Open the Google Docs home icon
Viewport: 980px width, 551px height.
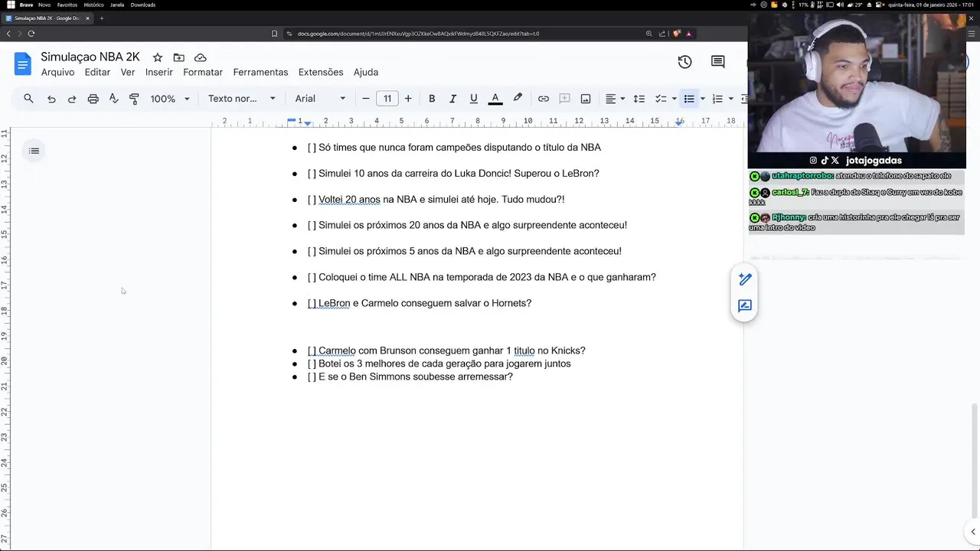coord(23,64)
